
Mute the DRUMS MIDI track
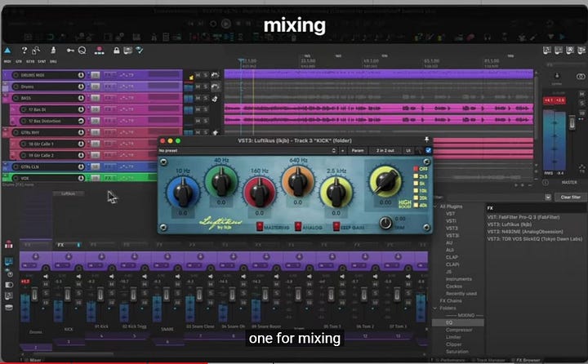pyautogui.click(x=198, y=75)
